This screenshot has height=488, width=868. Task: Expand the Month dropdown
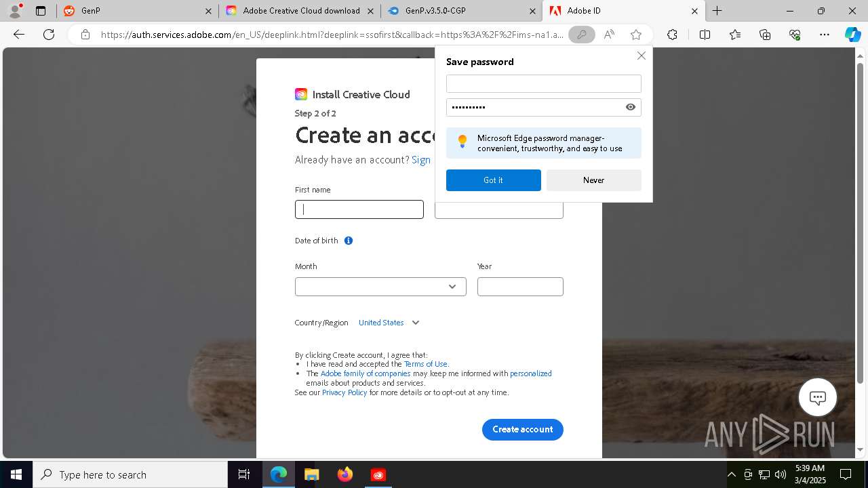(380, 287)
